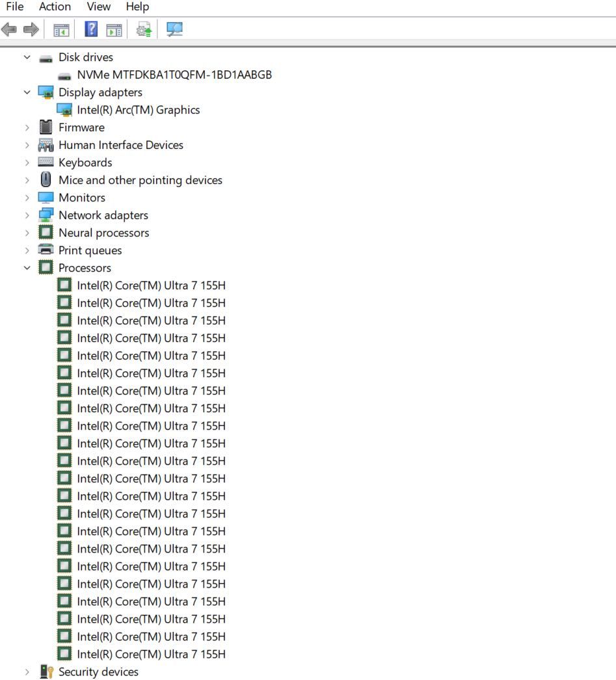The width and height of the screenshot is (616, 680).
Task: Click the blue question mark Help icon
Action: [90, 29]
